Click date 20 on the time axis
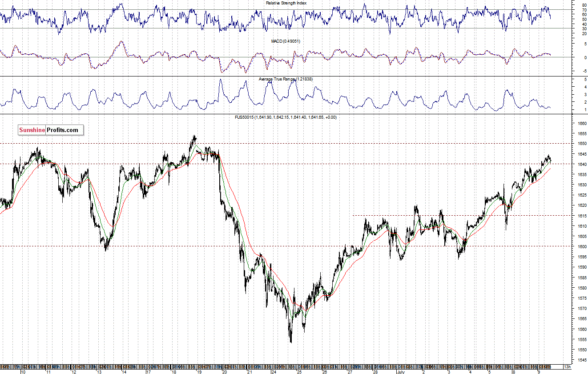Image resolution: width=588 pixels, height=374 pixels. 225,371
